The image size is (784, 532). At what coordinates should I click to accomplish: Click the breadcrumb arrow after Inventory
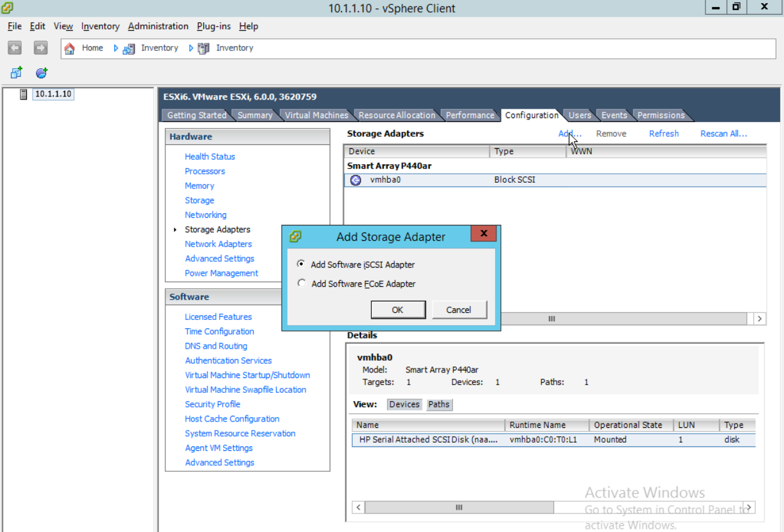(190, 48)
